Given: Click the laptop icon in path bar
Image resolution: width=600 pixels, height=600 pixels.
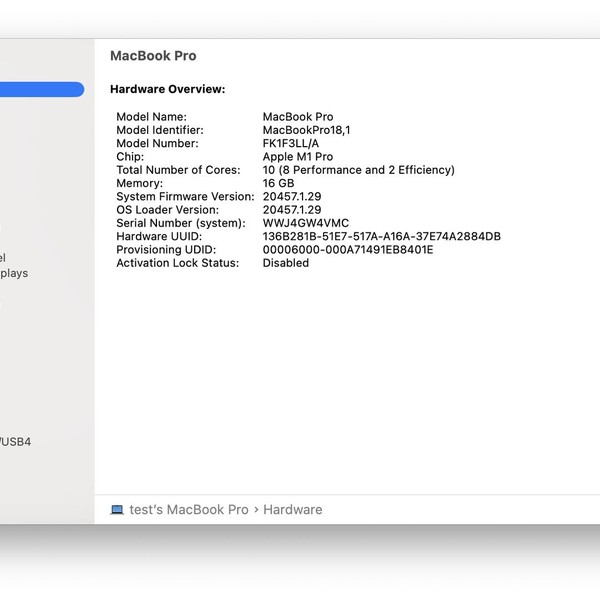Looking at the screenshot, I should [x=117, y=510].
